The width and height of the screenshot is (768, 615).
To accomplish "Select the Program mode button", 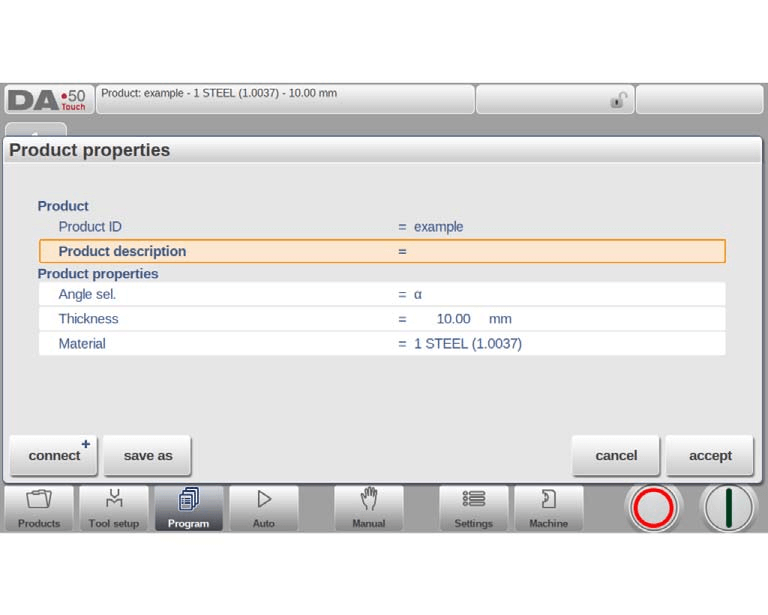I will tap(189, 508).
